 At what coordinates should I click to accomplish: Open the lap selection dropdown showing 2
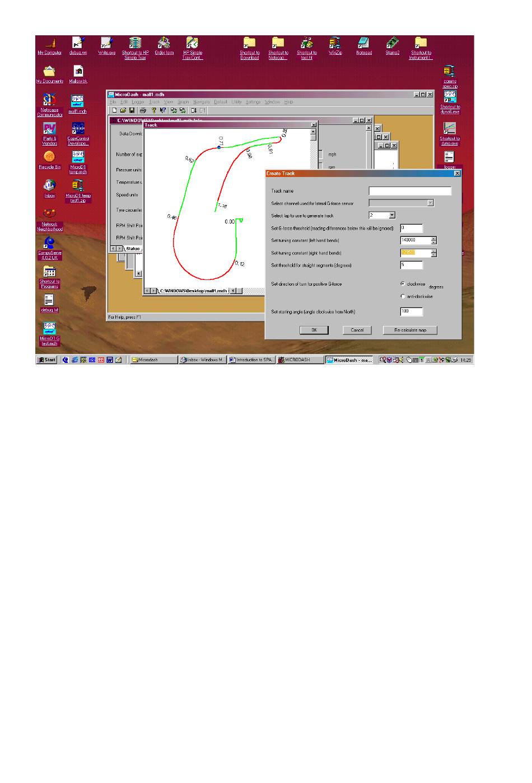point(392,215)
